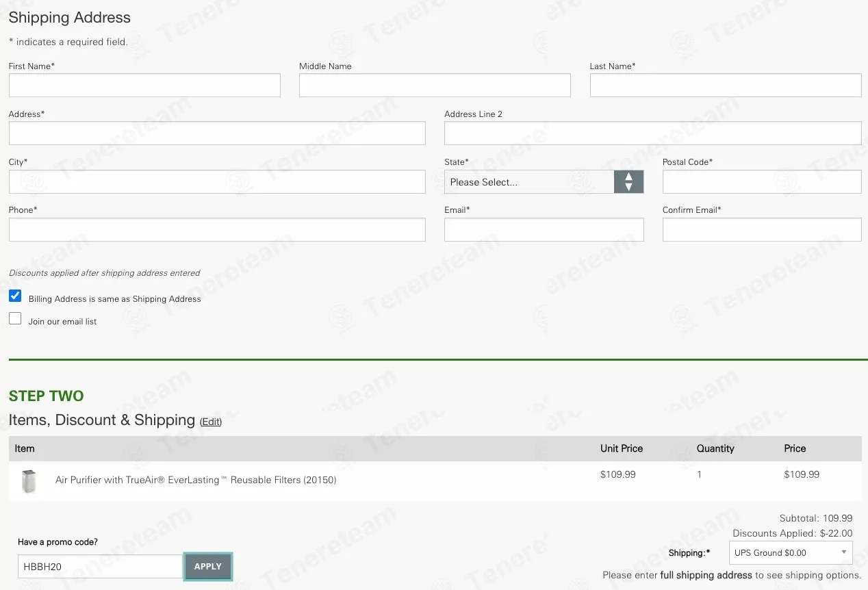
Task: Click the air purifier product thumbnail
Action: [29, 481]
